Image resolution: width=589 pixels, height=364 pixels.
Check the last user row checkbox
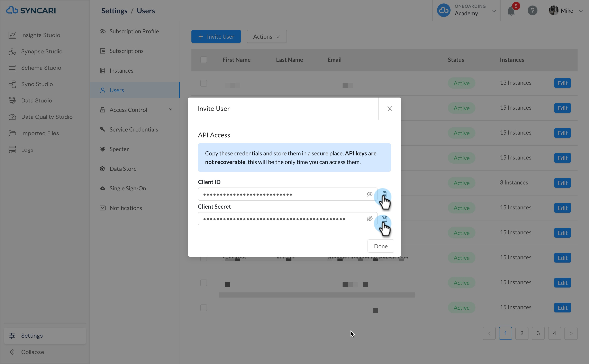pyautogui.click(x=204, y=308)
